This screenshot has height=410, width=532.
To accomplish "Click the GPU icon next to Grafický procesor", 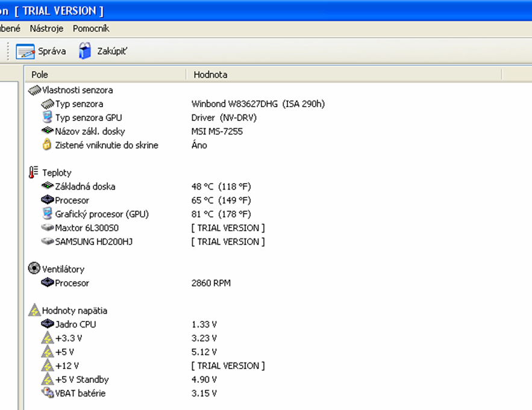I will (48, 214).
